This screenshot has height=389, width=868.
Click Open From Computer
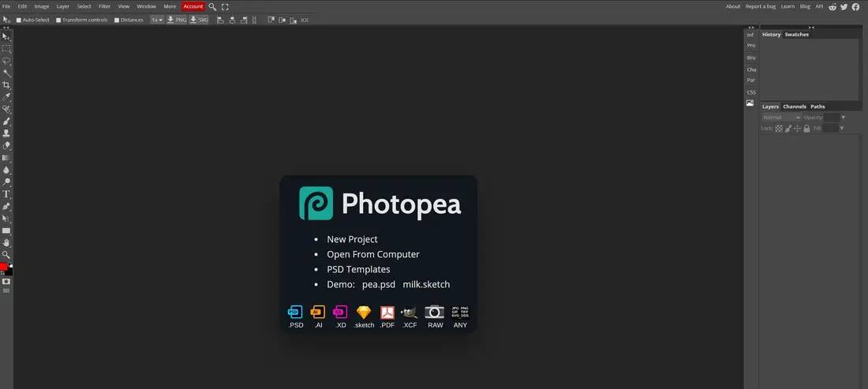tap(373, 255)
